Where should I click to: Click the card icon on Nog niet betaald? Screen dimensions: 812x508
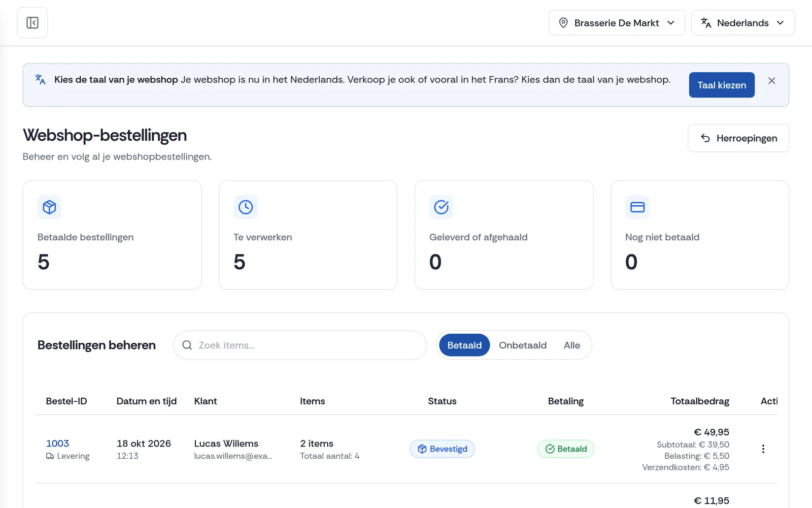637,207
